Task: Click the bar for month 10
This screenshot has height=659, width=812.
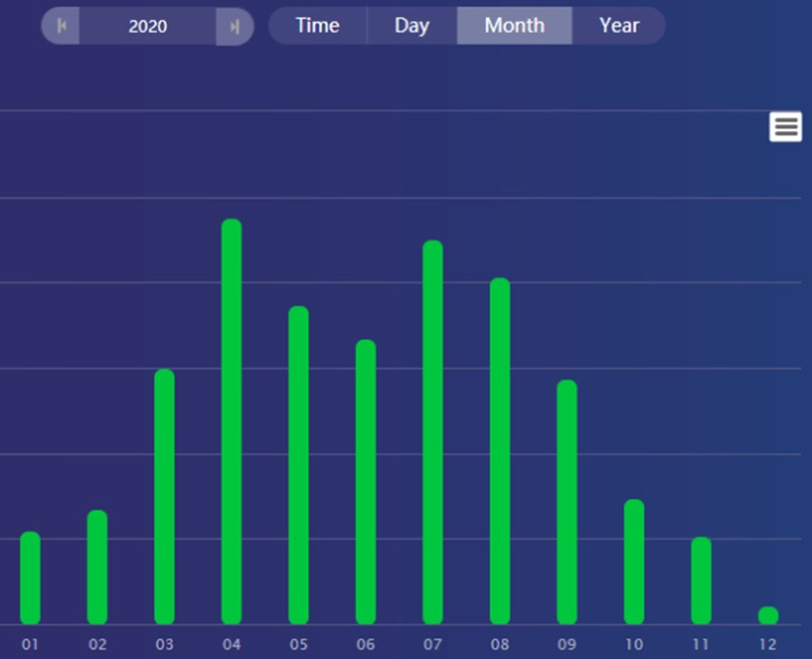Action: pyautogui.click(x=634, y=562)
